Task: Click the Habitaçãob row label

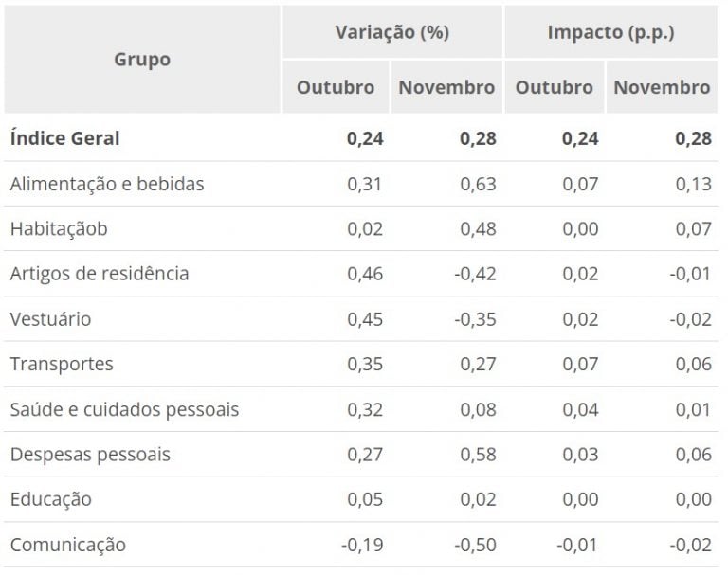Action: point(59,228)
